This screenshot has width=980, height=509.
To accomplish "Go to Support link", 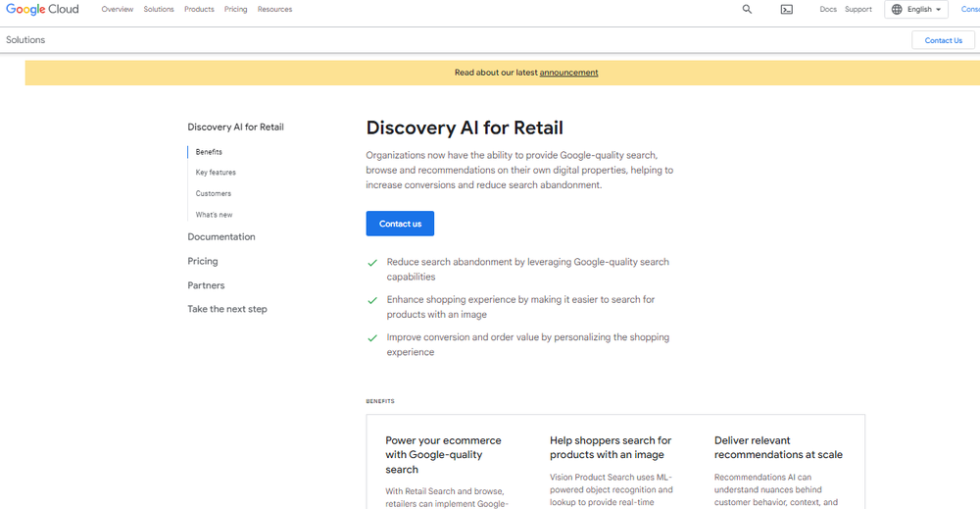I will (858, 10).
